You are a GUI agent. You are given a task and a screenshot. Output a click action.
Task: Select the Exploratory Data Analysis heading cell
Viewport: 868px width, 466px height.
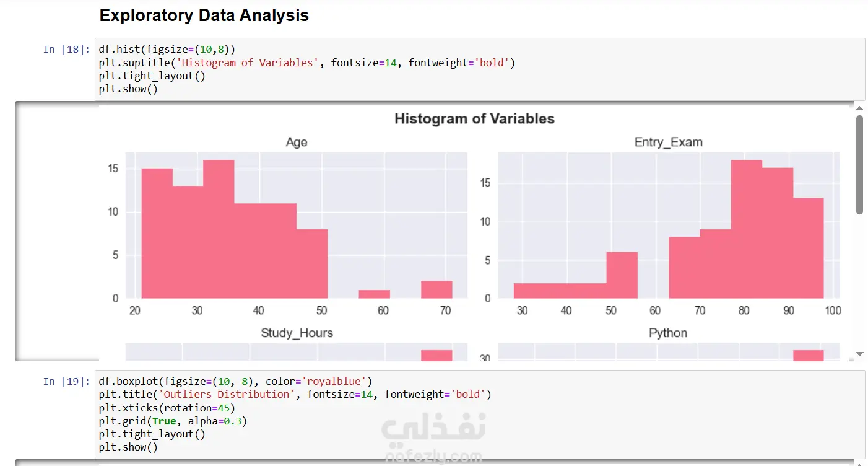[204, 15]
